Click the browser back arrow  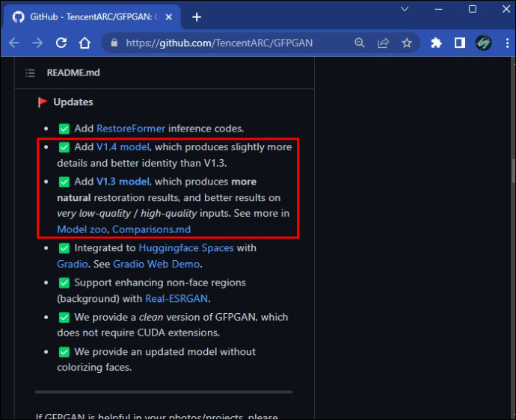click(13, 43)
